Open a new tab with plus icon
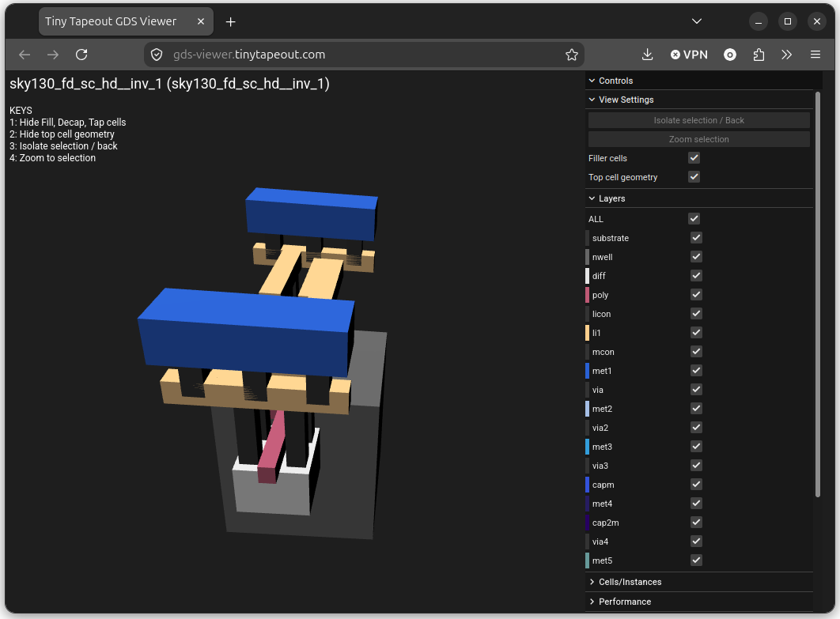The image size is (840, 619). 230,22
